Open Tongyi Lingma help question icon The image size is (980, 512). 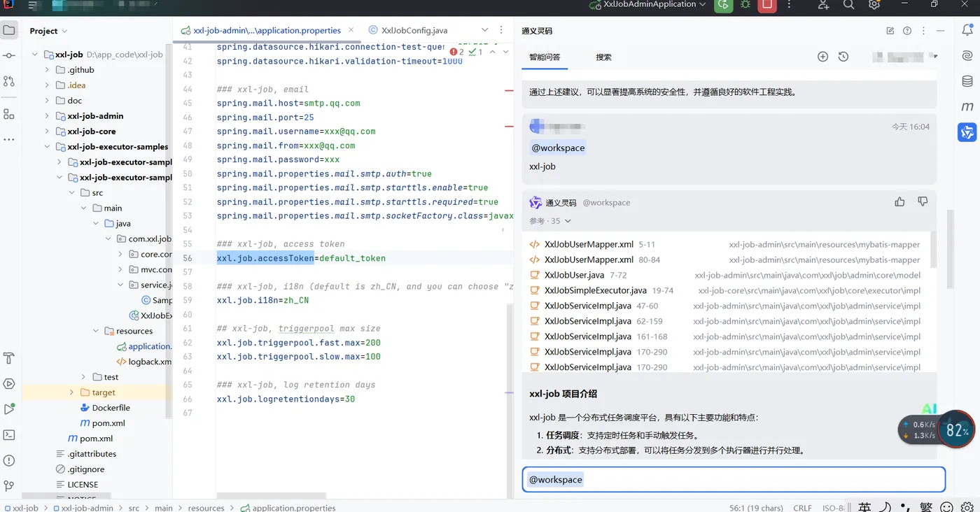(x=907, y=31)
